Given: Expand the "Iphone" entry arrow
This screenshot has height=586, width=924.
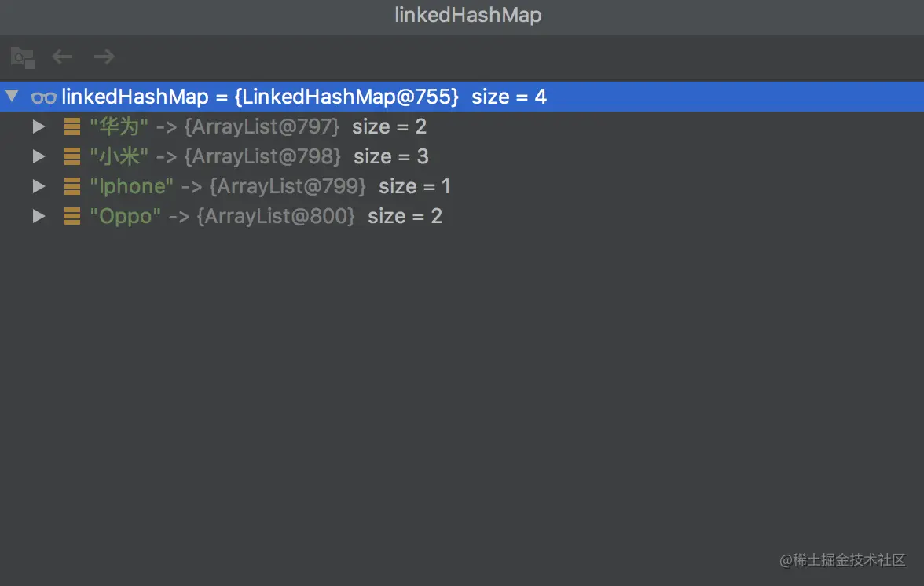Looking at the screenshot, I should tap(39, 186).
